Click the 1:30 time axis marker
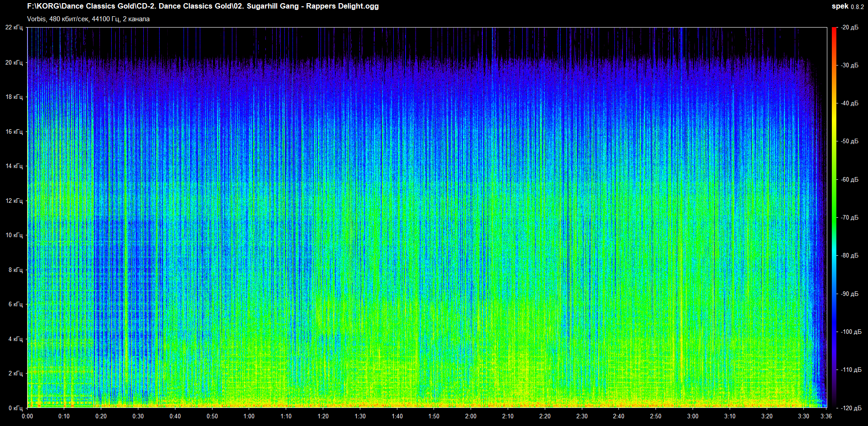 click(x=360, y=416)
